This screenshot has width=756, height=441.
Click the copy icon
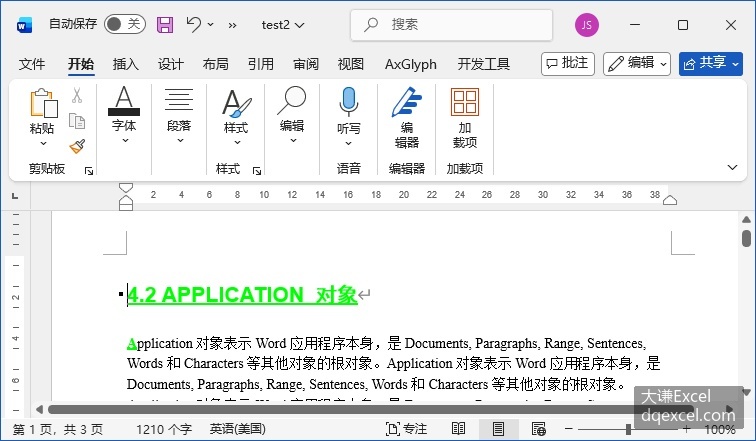click(77, 121)
